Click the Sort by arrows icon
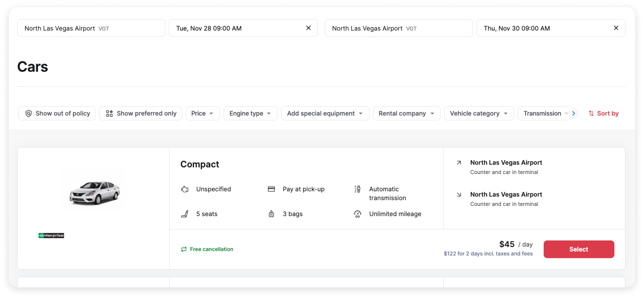The image size is (644, 298). point(591,113)
